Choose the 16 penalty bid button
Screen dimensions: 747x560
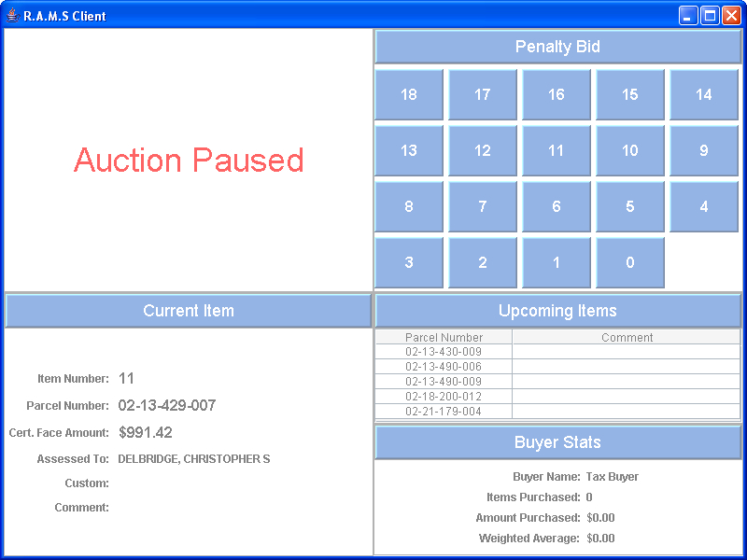(557, 94)
